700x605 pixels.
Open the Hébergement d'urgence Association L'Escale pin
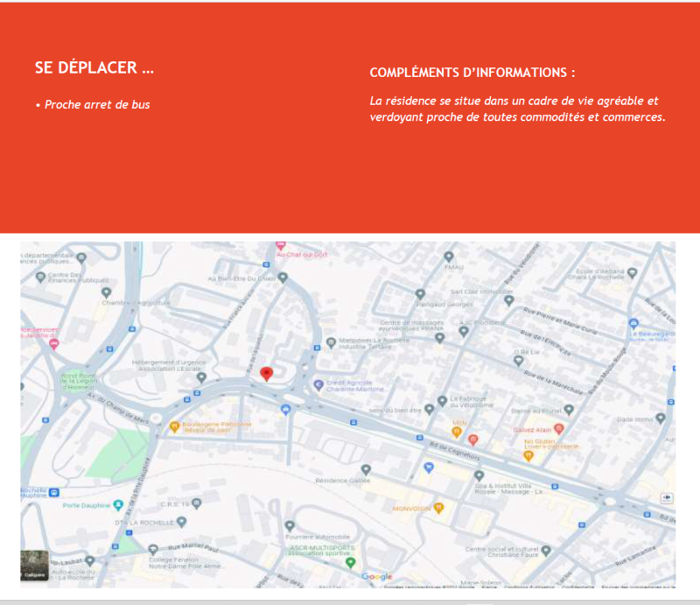pyautogui.click(x=201, y=377)
